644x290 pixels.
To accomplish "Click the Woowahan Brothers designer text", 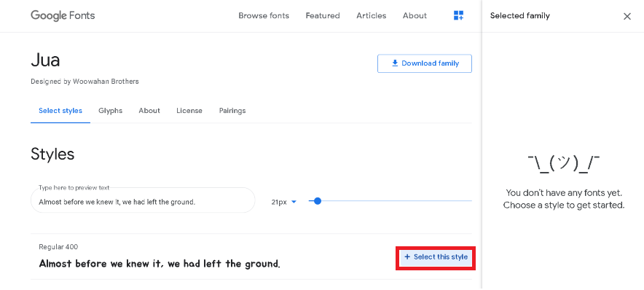I will coord(106,82).
